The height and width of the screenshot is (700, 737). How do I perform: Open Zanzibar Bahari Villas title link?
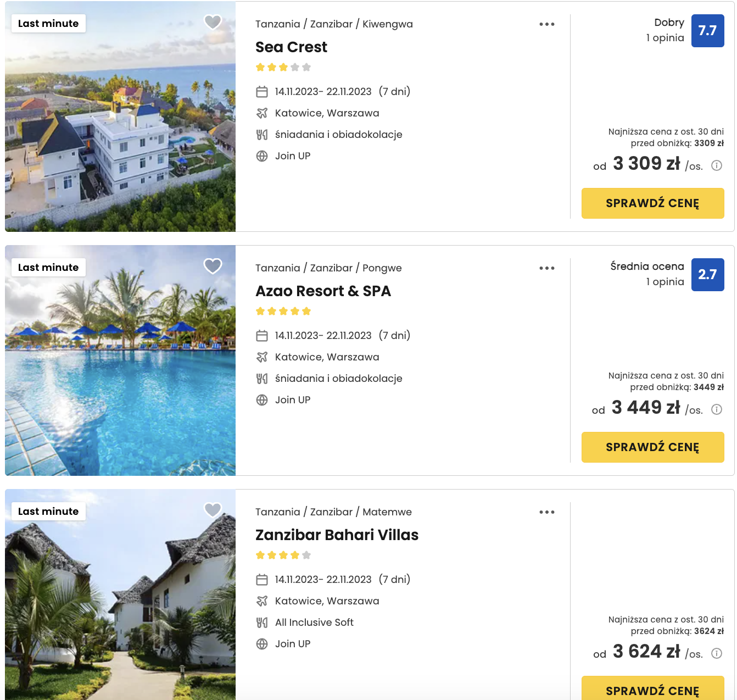(337, 535)
